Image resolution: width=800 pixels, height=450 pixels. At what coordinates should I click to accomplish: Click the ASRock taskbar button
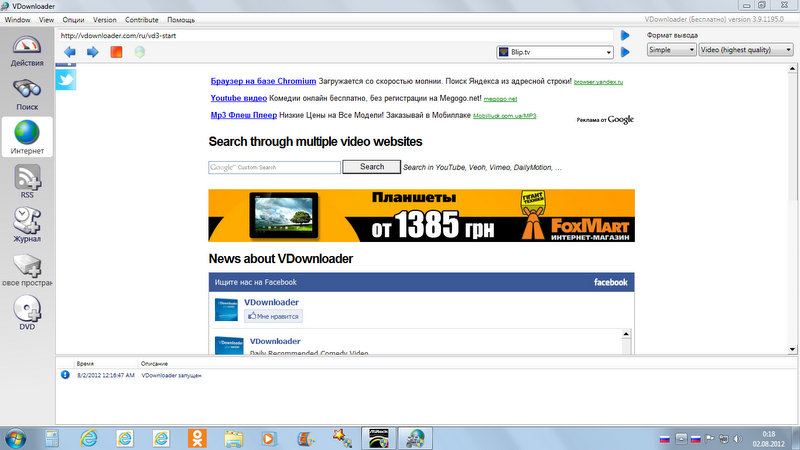point(379,438)
